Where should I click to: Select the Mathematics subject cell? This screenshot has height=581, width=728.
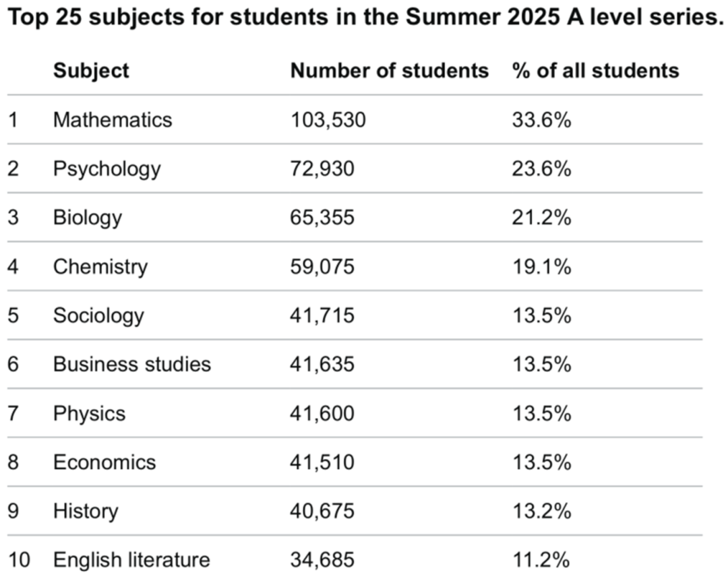tap(113, 120)
